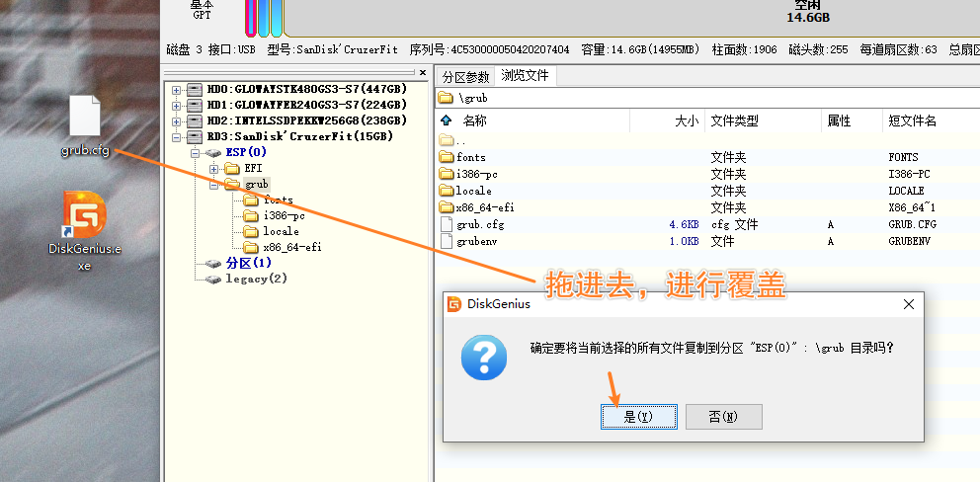This screenshot has height=482, width=980.
Task: Click the HD0 disk drive icon
Action: coord(195,90)
